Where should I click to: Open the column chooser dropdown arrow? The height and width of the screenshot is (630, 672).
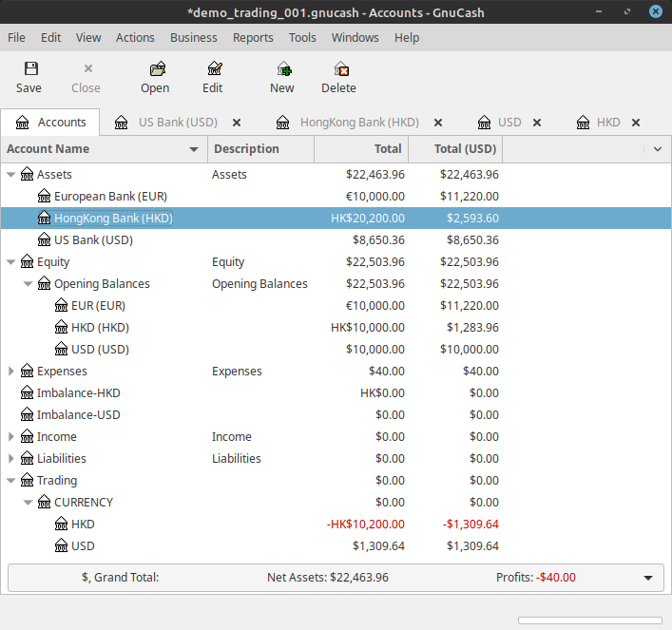pyautogui.click(x=657, y=149)
